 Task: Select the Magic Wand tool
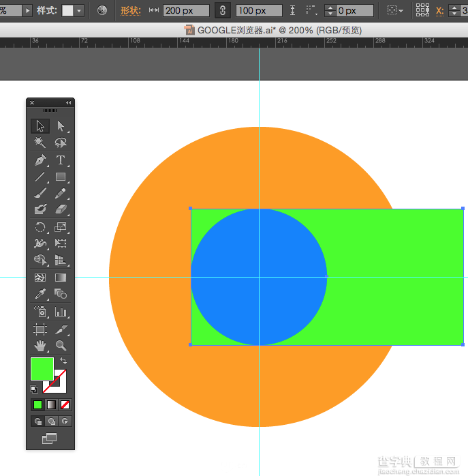40,143
